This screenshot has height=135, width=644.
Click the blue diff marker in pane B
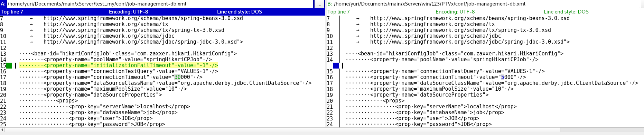point(336,65)
